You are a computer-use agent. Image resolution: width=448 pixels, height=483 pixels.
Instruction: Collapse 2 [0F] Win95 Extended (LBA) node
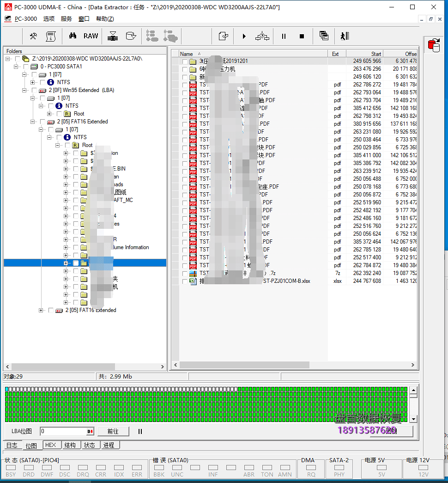click(24, 90)
